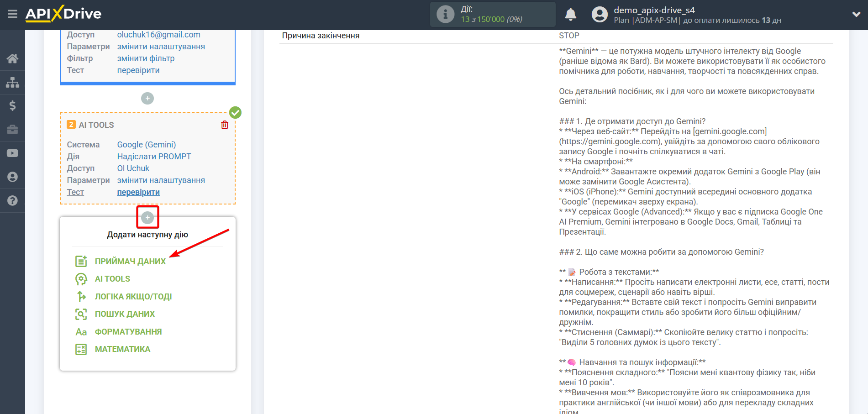Click перевірити in AI TOOLS block
The image size is (868, 414).
[x=138, y=192]
